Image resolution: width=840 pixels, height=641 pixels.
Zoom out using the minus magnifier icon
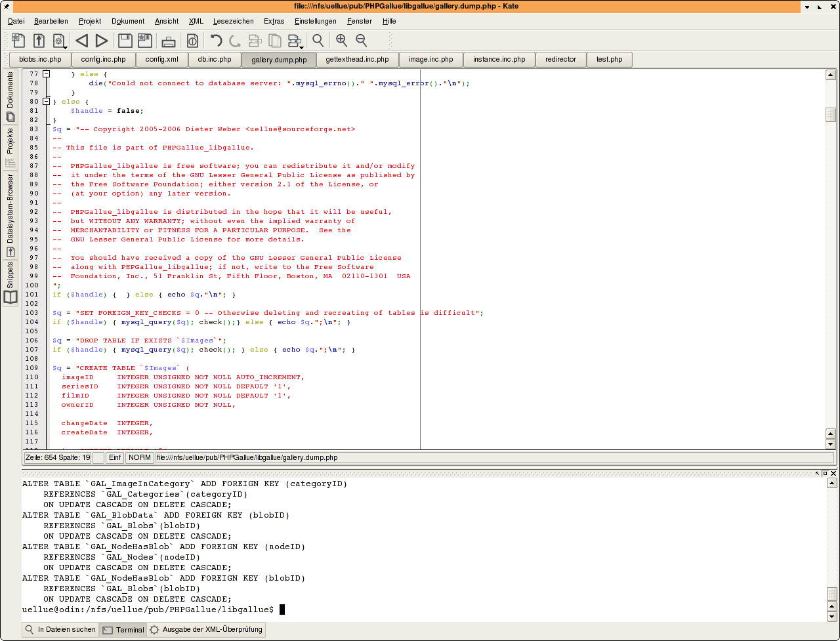[x=361, y=41]
